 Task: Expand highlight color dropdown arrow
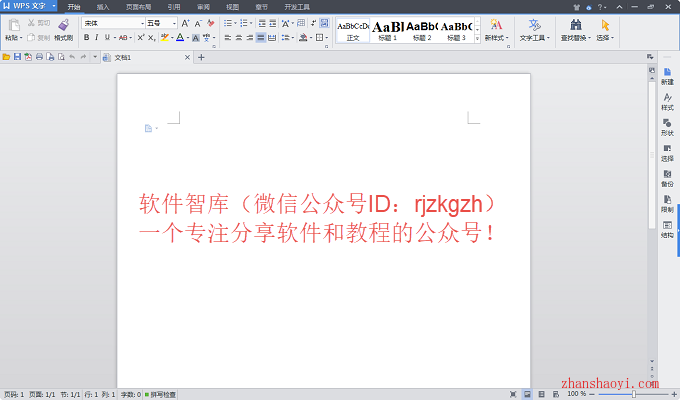[x=172, y=38]
